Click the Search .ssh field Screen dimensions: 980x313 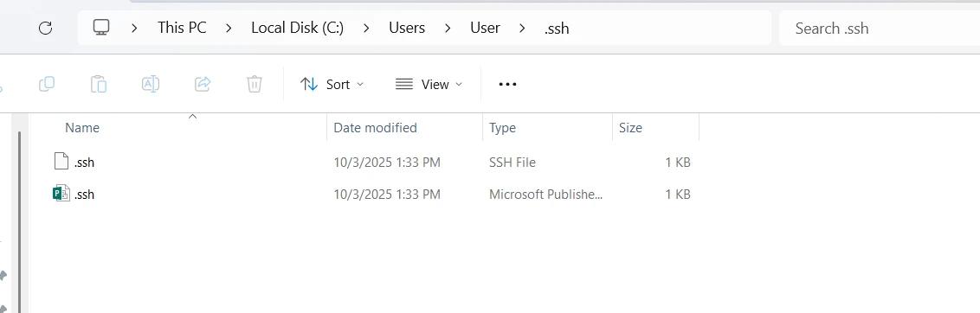(x=879, y=29)
